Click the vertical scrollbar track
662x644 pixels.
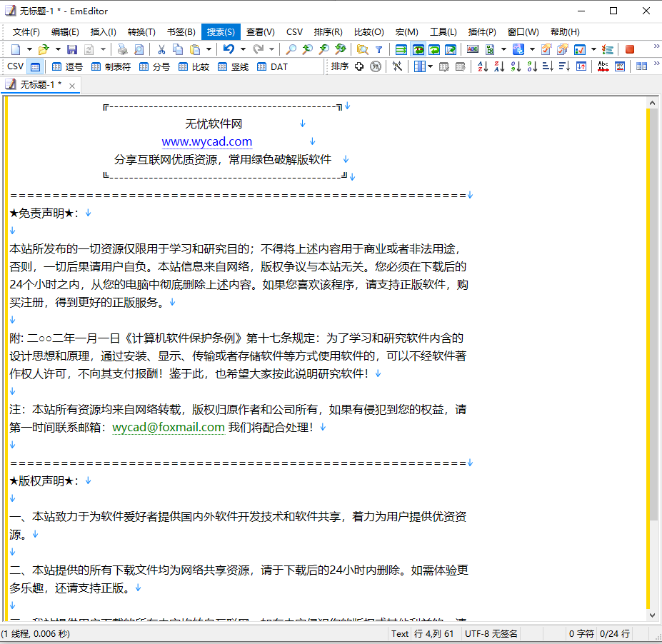click(651, 564)
